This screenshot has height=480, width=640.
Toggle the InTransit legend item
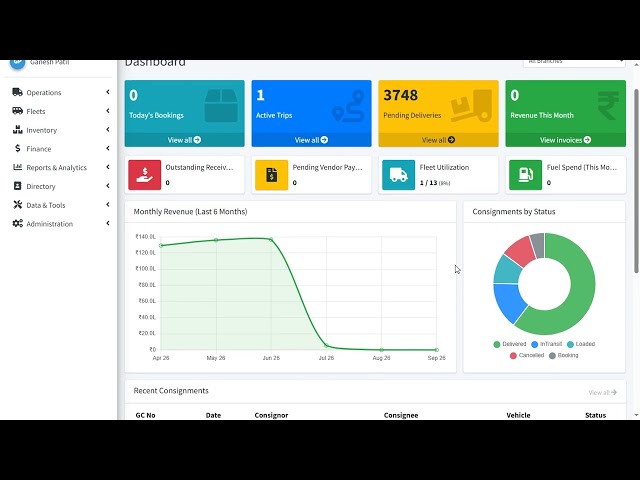547,344
